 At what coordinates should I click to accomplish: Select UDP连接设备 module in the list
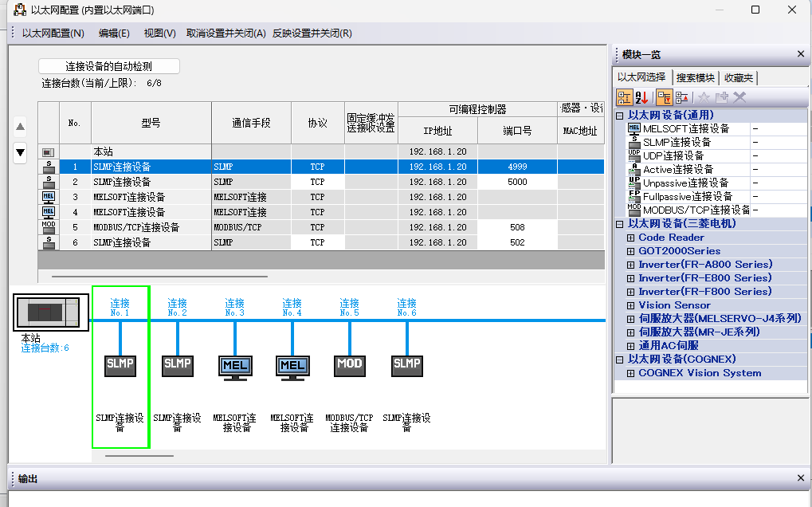point(673,155)
